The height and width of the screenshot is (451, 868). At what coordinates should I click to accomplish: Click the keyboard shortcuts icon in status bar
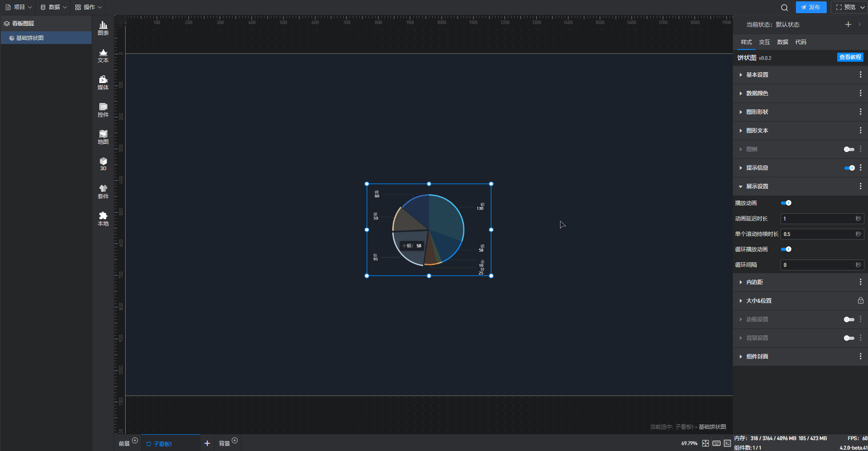[x=717, y=443]
